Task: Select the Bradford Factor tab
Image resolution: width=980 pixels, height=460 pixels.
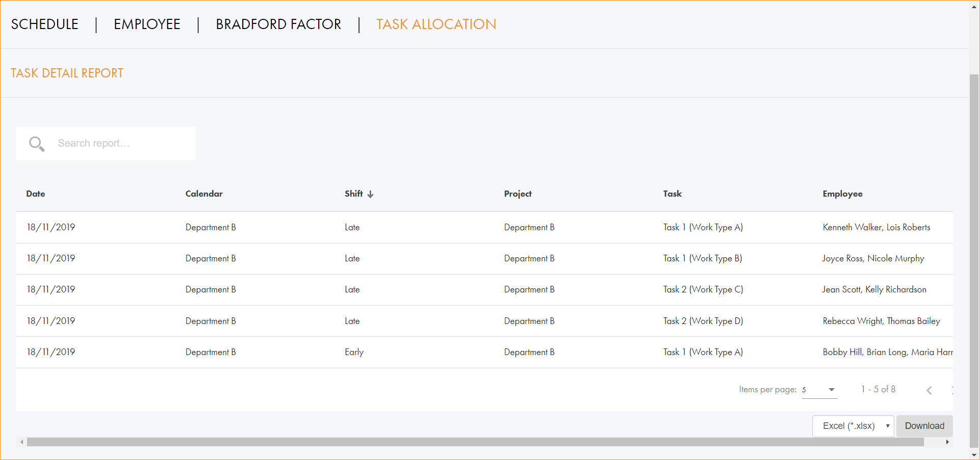Action: (x=278, y=24)
